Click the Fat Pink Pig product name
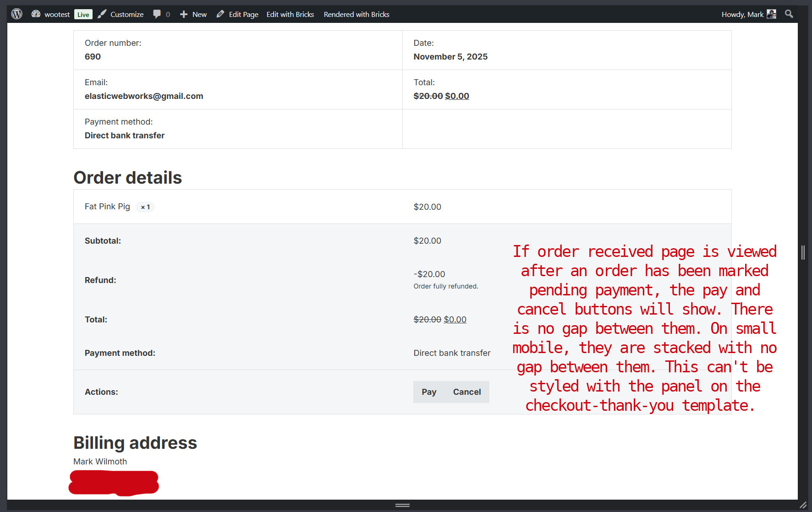Screen dimensions: 812x512 click(107, 207)
